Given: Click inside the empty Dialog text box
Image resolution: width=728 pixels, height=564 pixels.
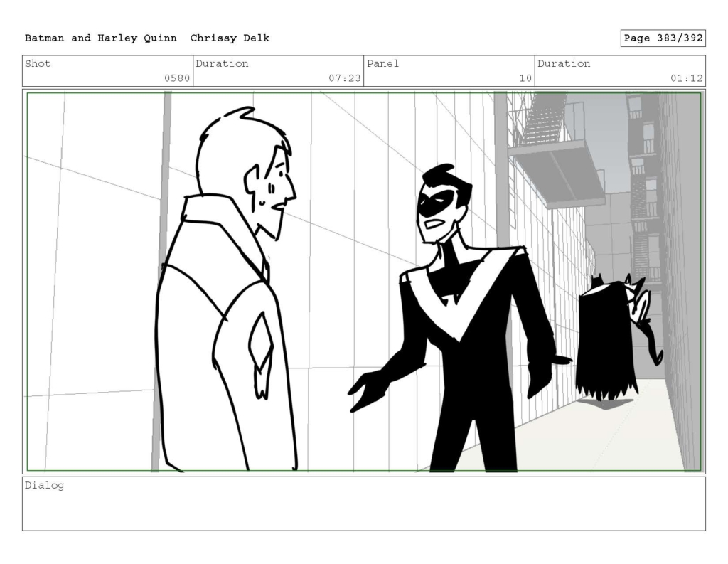Looking at the screenshot, I should click(364, 504).
